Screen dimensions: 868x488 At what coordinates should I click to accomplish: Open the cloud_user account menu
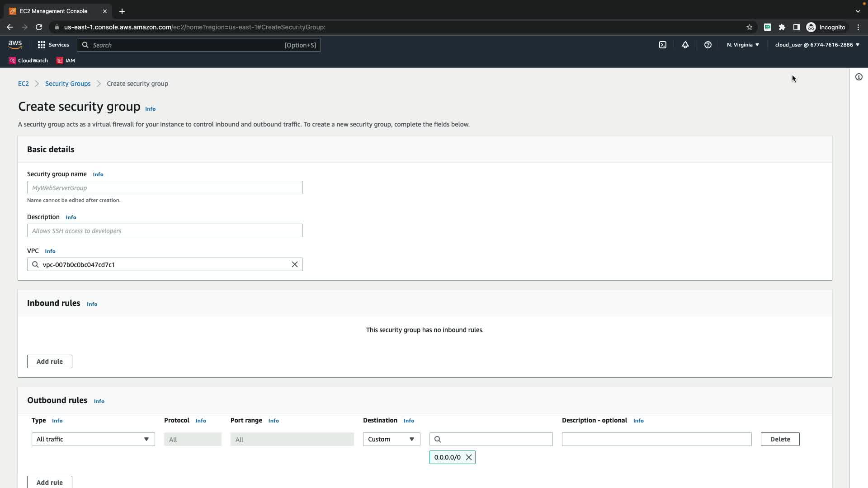[x=817, y=45]
